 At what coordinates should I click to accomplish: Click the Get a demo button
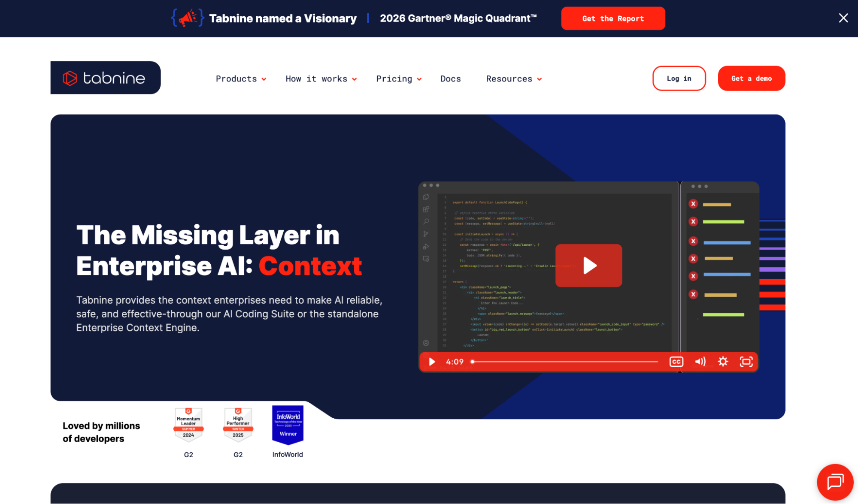[752, 78]
